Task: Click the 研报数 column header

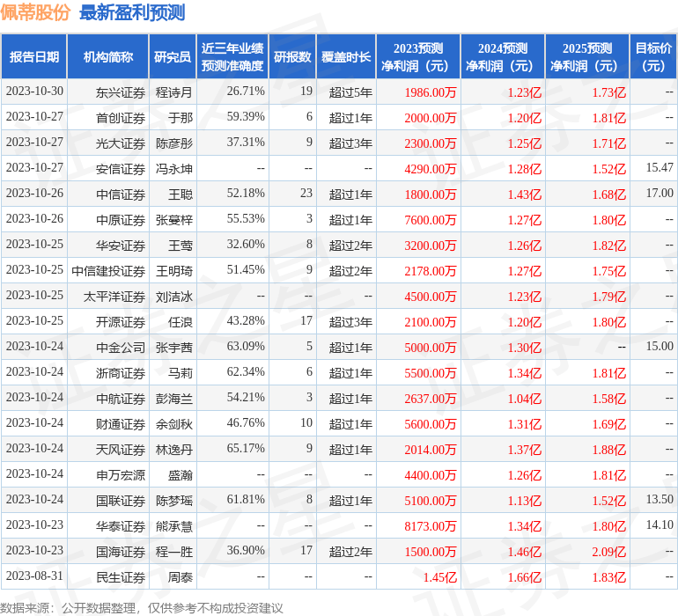Action: (292, 57)
